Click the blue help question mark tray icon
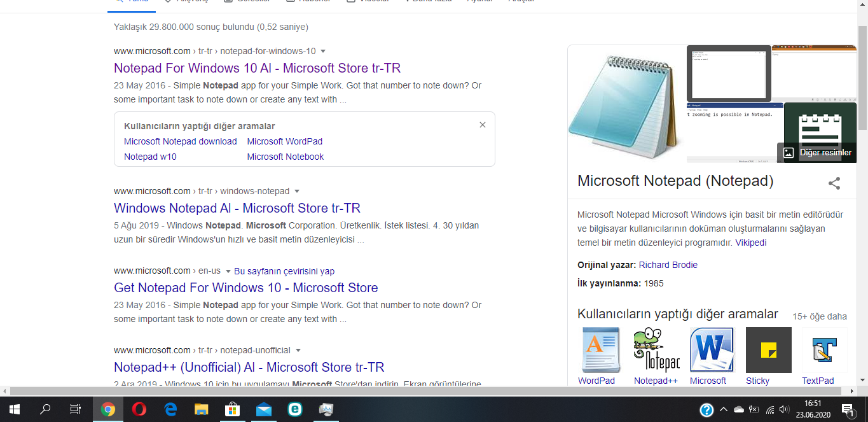868x422 pixels. coord(706,410)
